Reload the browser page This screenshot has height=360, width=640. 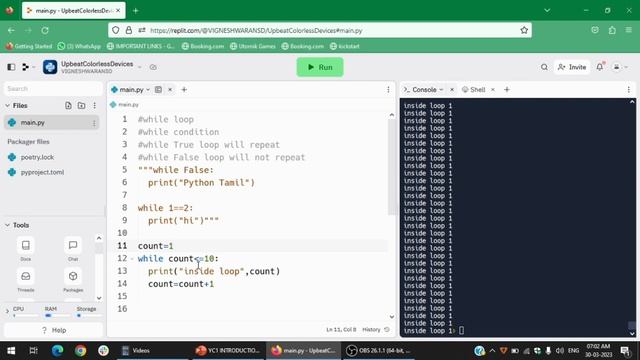(x=45, y=30)
